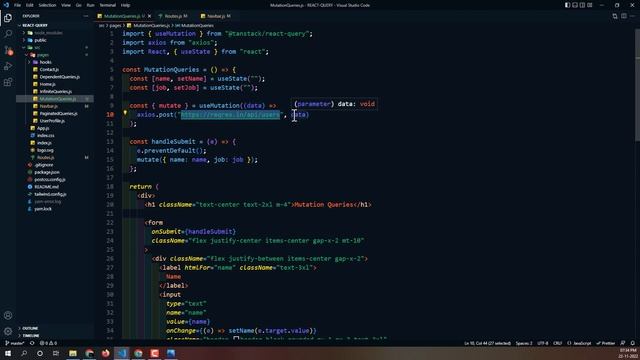Image resolution: width=640 pixels, height=360 pixels.
Task: Open the Terminal menu
Action: [107, 5]
